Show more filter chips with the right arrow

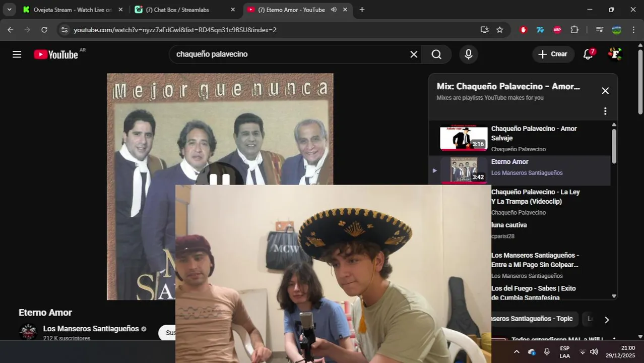607,320
